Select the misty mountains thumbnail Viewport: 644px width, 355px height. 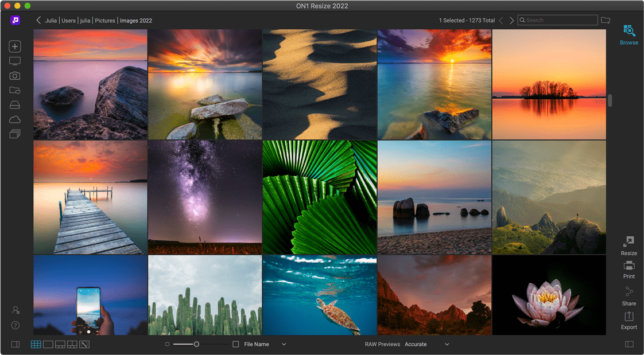point(549,197)
